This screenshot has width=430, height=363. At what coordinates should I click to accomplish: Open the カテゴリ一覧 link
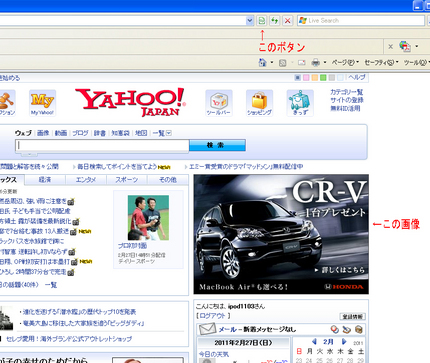coord(347,92)
